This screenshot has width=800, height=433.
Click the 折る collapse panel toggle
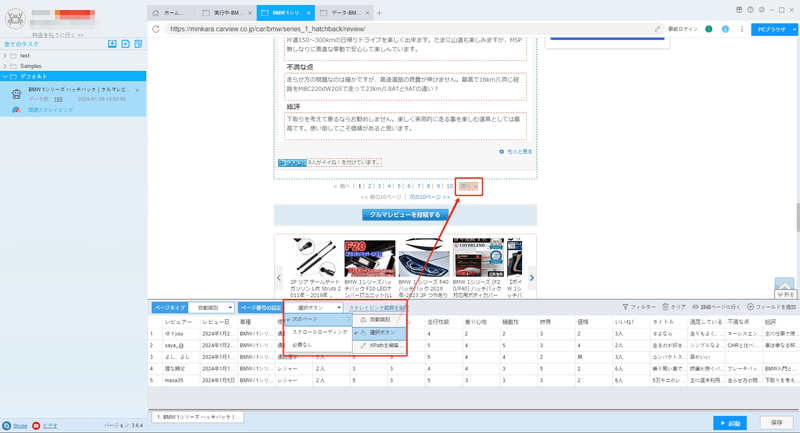point(785,294)
